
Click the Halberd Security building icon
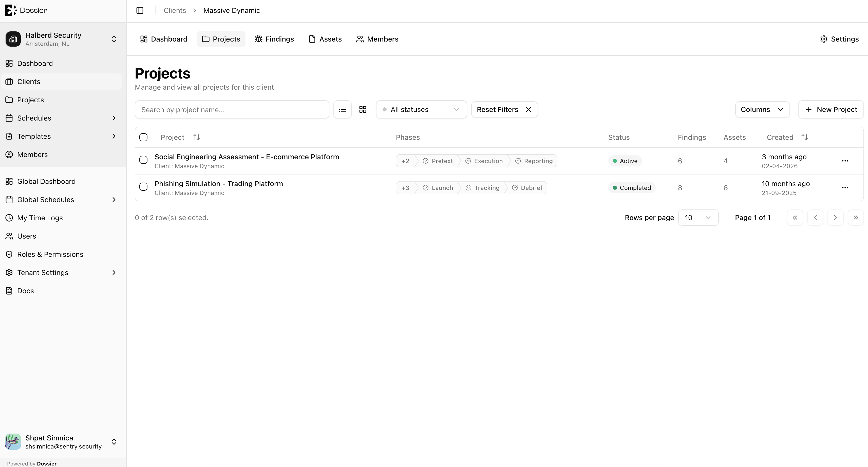tap(13, 39)
